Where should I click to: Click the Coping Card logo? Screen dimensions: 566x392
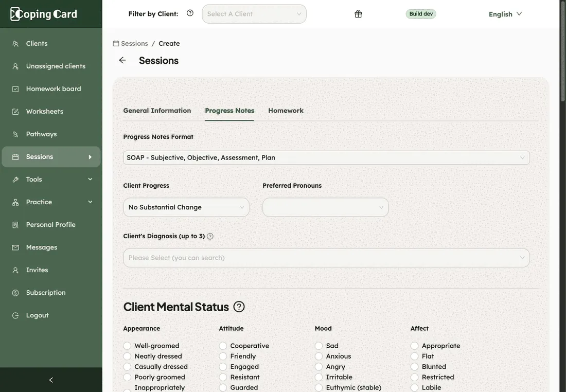point(44,14)
